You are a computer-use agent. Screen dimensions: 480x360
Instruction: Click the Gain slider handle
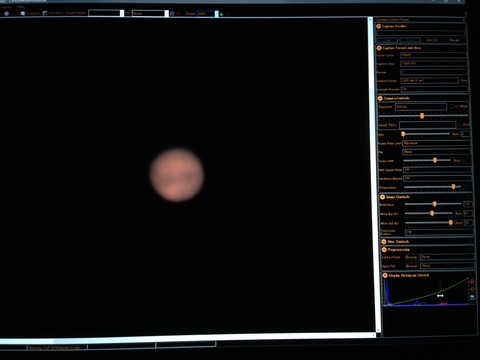point(403,134)
